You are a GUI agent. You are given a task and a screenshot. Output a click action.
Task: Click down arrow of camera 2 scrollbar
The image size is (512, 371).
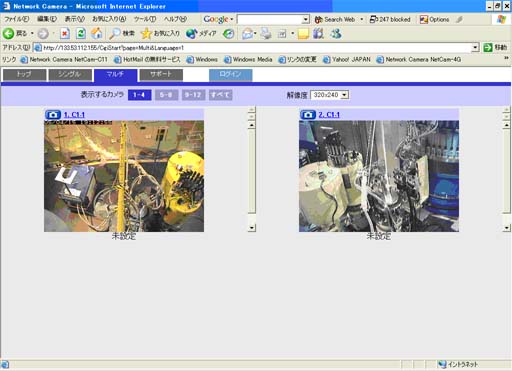(507, 228)
